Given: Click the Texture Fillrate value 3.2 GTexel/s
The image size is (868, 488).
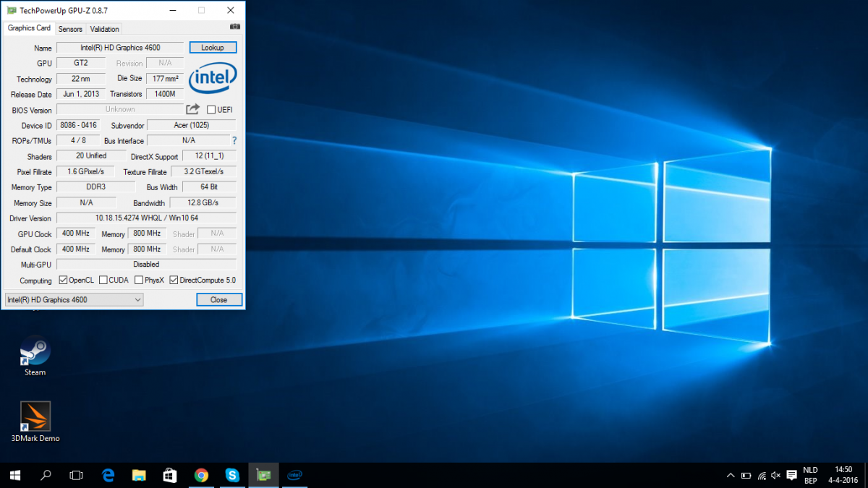Looking at the screenshot, I should point(204,171).
